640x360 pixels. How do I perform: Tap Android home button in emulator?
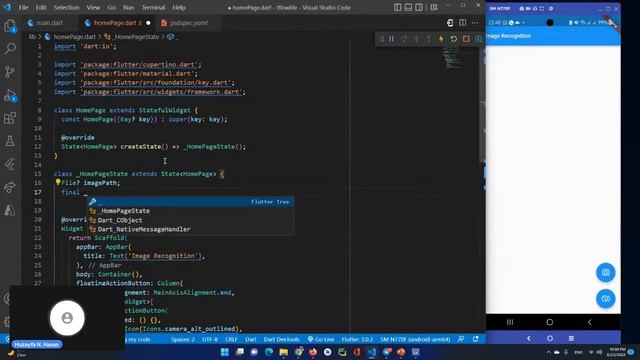(x=550, y=322)
